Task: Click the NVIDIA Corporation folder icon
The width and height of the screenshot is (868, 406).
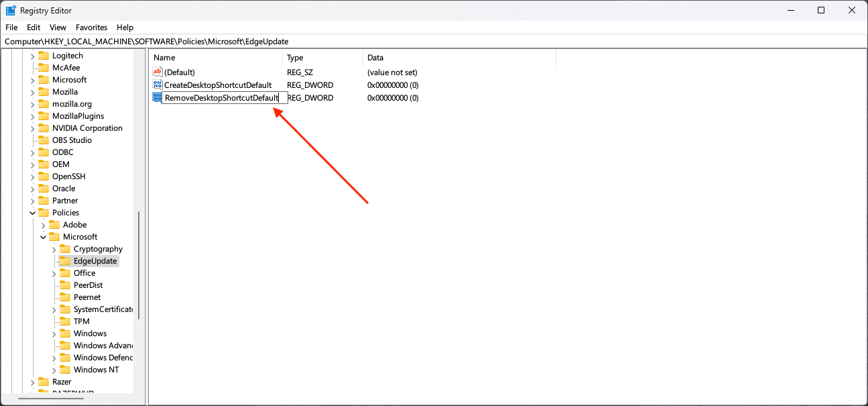Action: [x=44, y=128]
